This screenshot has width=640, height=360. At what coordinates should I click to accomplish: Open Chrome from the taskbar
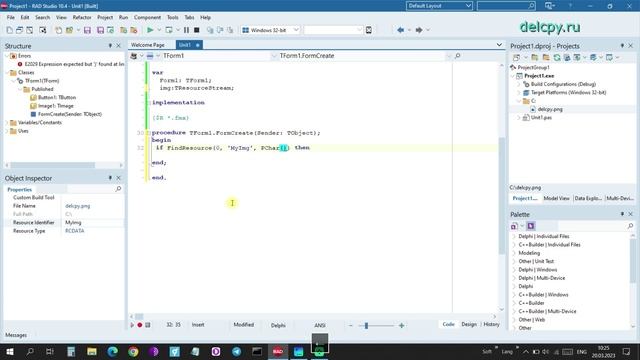pos(133,351)
